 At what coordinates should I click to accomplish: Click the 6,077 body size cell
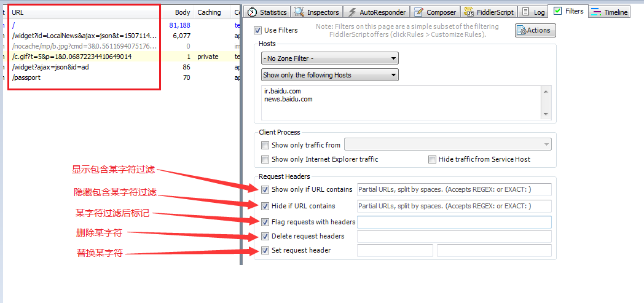click(x=181, y=36)
